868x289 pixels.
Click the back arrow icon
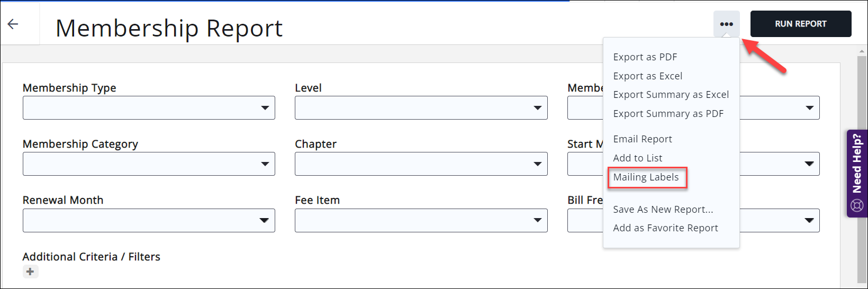pyautogui.click(x=13, y=24)
